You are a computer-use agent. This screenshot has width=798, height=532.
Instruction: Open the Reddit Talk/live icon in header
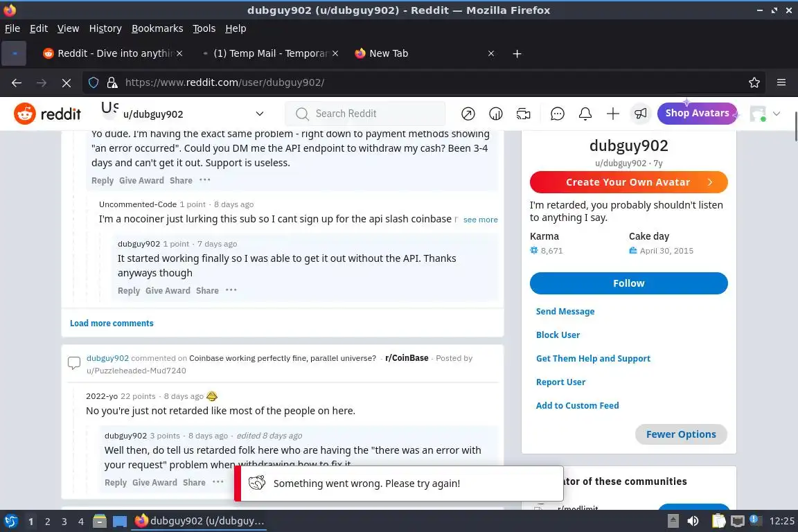coord(523,114)
